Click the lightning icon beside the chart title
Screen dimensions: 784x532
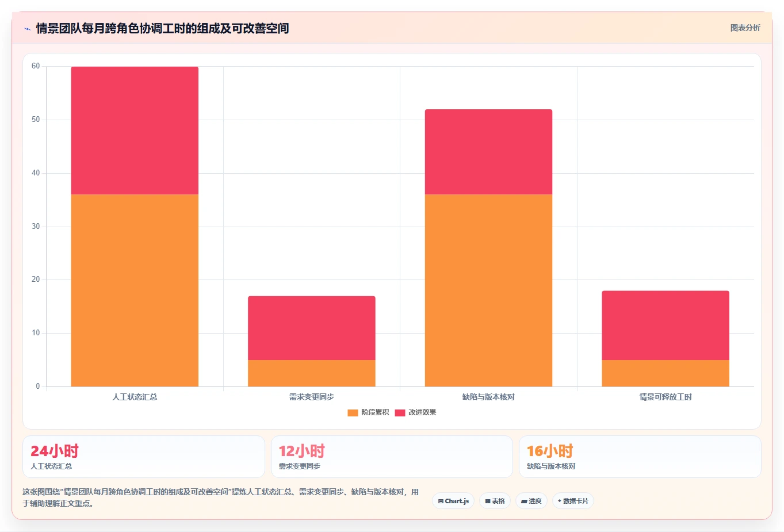click(x=27, y=28)
